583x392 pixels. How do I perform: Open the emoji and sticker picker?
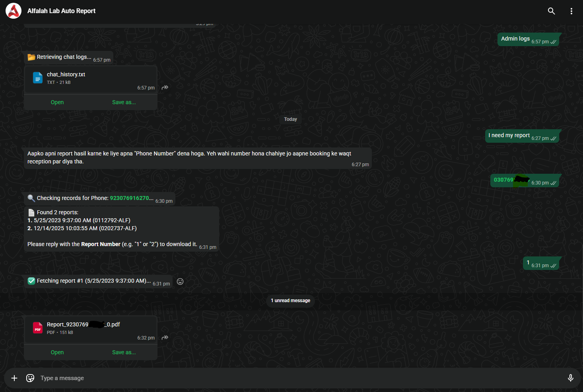coord(30,378)
